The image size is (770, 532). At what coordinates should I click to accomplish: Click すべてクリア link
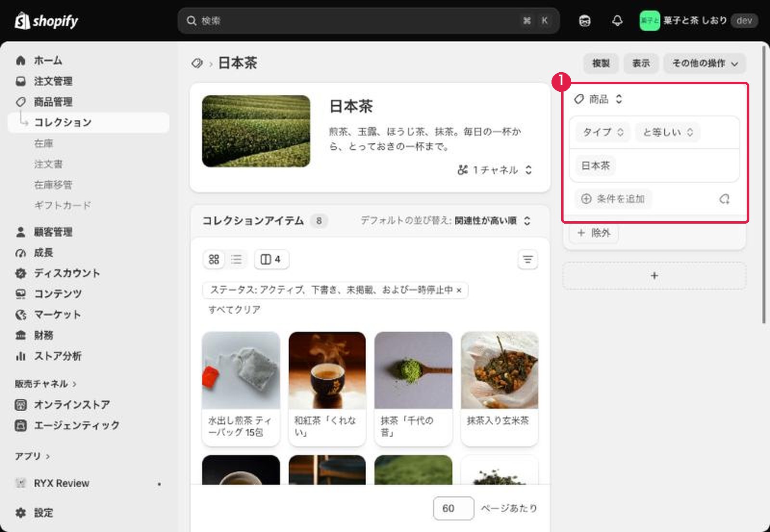(x=234, y=310)
